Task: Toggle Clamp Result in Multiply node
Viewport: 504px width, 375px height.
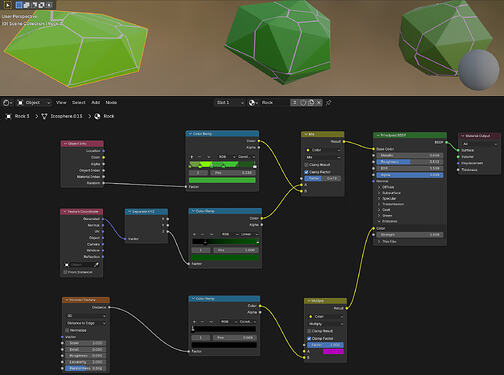Action: [x=309, y=331]
